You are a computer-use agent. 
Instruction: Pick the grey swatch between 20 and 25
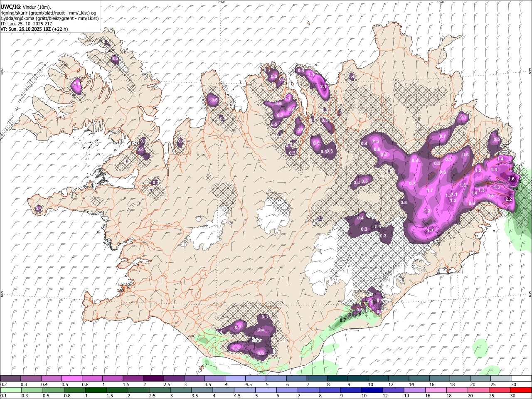(480, 378)
